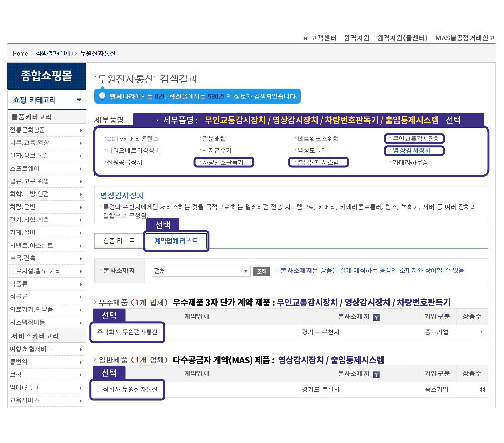The height and width of the screenshot is (443, 504).
Task: Click the product count 70
Action: coord(482,332)
